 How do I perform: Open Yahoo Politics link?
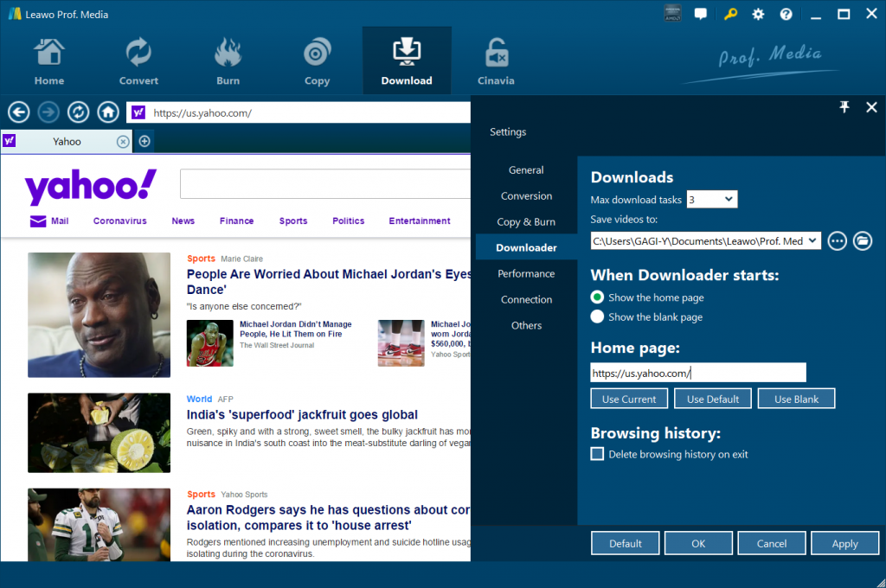tap(348, 220)
